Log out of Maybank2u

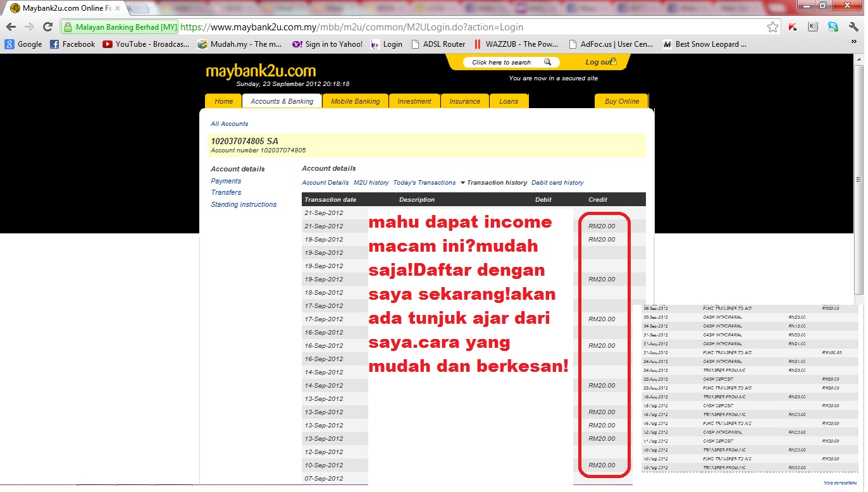tap(601, 62)
